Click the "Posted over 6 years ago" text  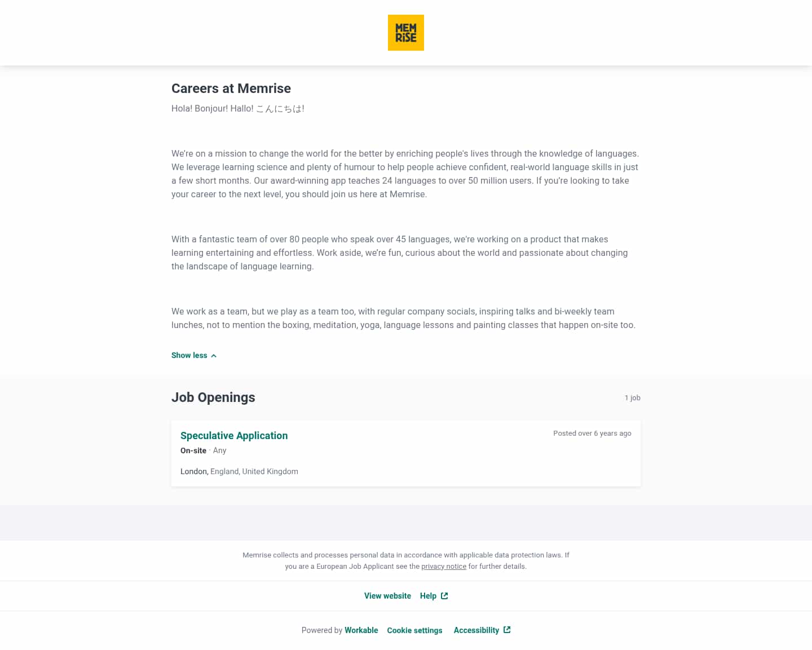click(x=592, y=434)
